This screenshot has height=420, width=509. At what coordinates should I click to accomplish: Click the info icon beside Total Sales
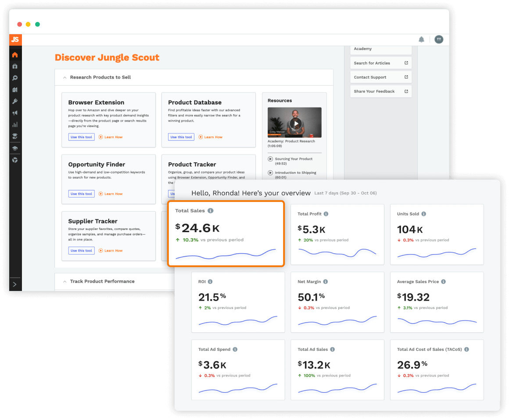[x=211, y=211]
